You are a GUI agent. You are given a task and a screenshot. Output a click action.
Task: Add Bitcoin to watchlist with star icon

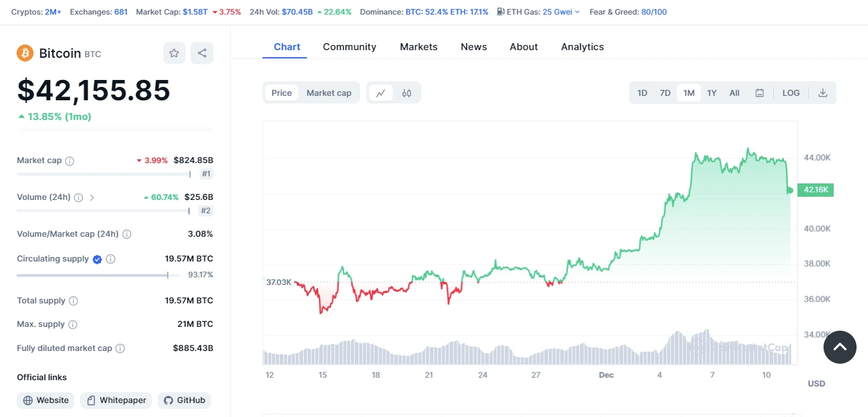coord(174,53)
